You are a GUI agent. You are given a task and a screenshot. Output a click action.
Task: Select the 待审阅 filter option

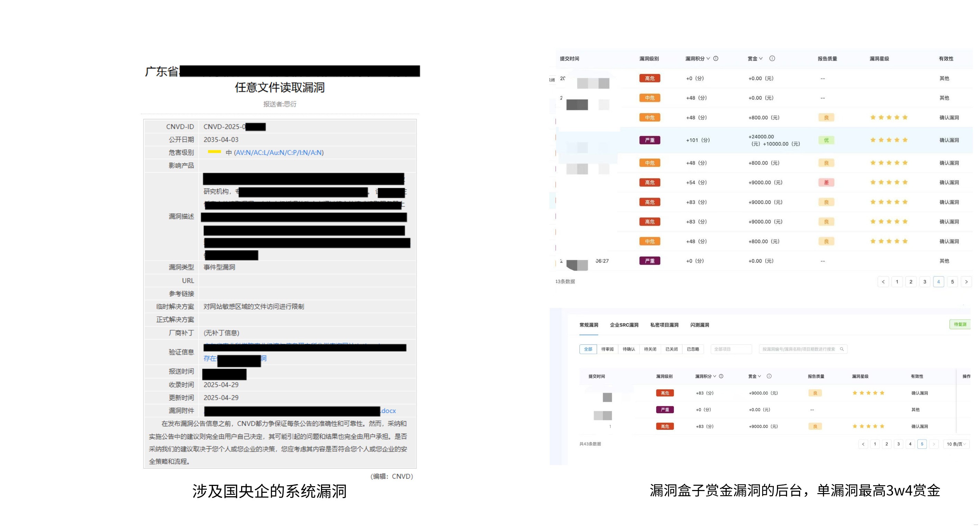pyautogui.click(x=607, y=349)
